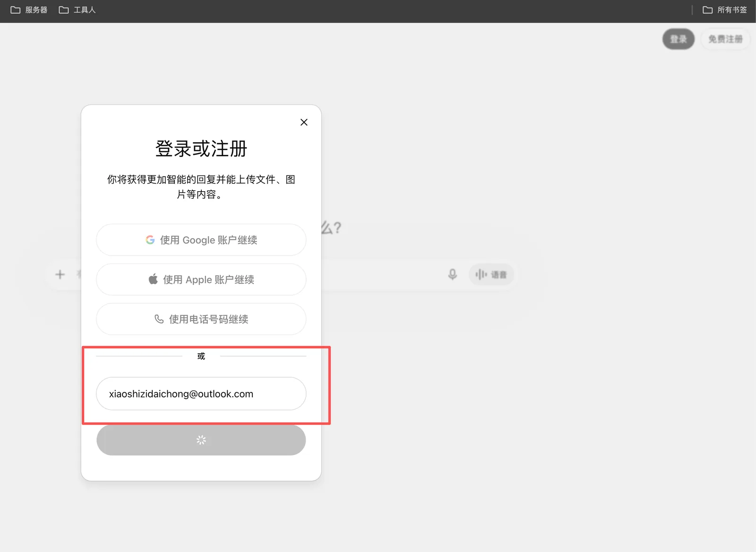Continue with Google account
756x552 pixels.
[201, 240]
